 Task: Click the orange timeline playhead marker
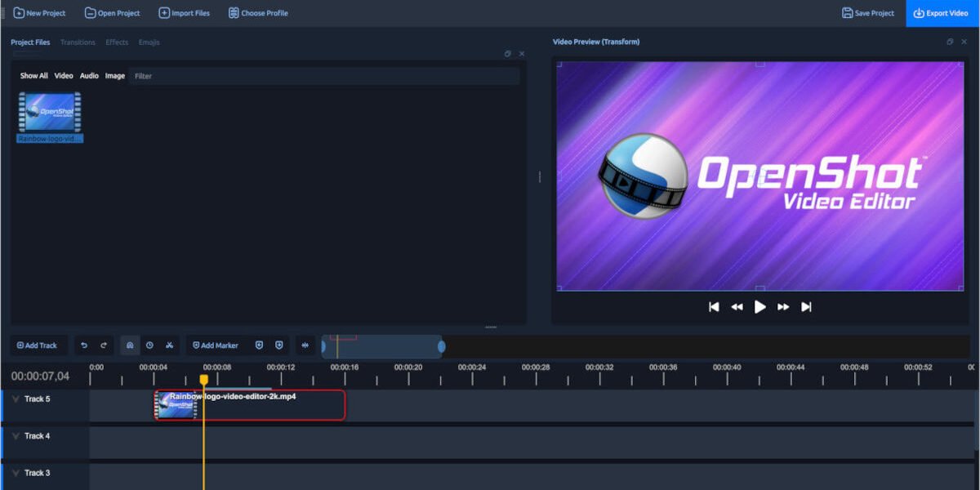(204, 380)
